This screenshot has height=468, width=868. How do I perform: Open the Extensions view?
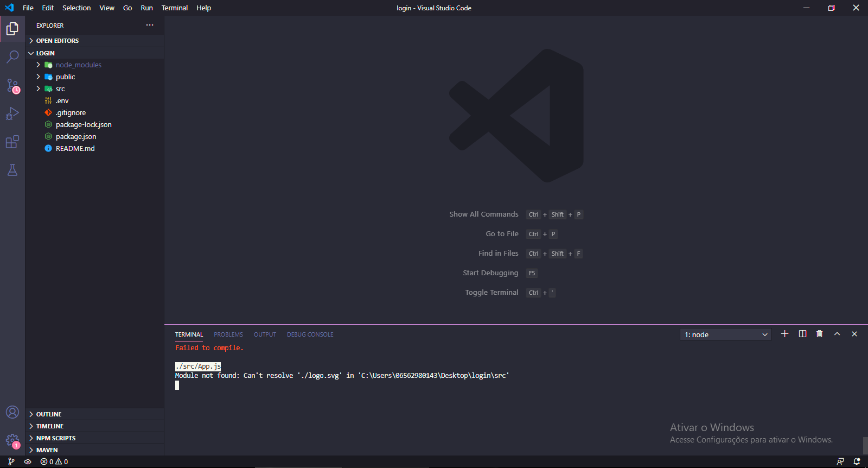point(12,142)
